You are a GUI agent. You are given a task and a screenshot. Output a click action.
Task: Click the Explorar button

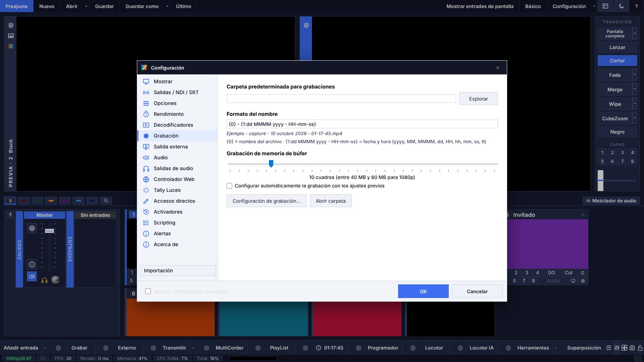[478, 99]
